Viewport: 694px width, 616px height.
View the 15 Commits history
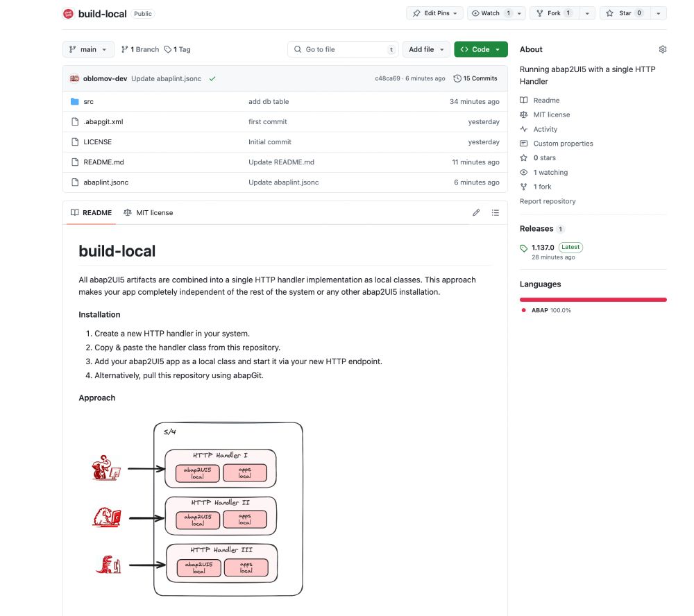[x=475, y=78]
